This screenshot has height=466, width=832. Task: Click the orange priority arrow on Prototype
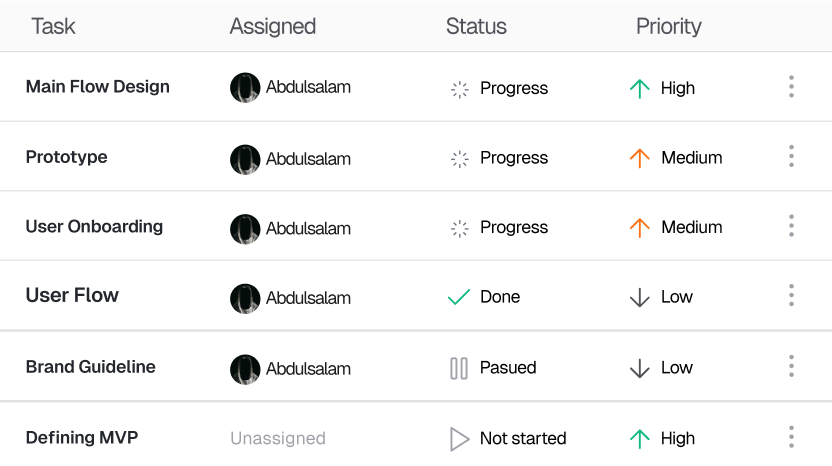coord(640,158)
